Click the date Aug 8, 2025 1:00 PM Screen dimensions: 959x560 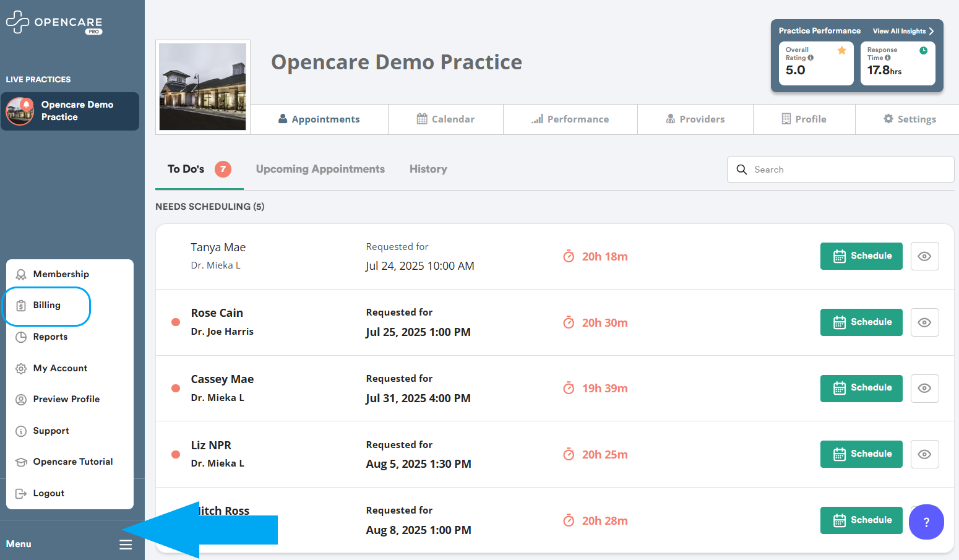pyautogui.click(x=419, y=530)
